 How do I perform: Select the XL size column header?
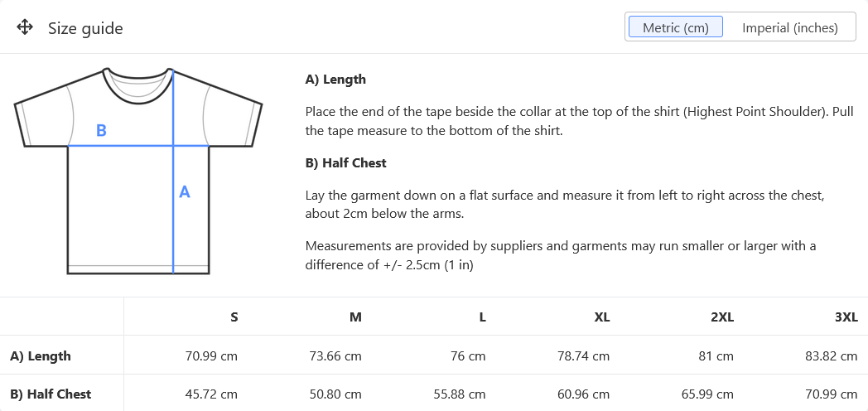click(x=601, y=317)
